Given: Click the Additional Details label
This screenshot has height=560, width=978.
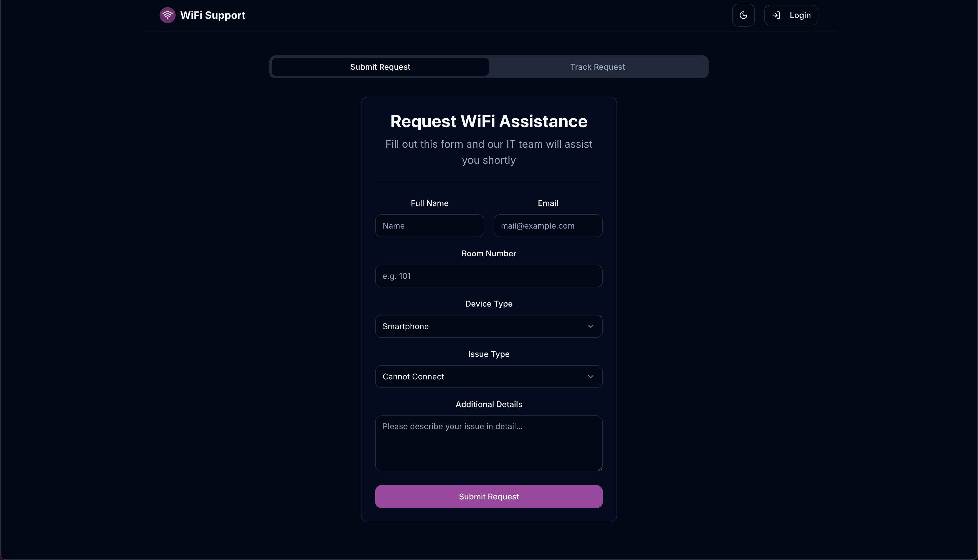Looking at the screenshot, I should [x=488, y=404].
